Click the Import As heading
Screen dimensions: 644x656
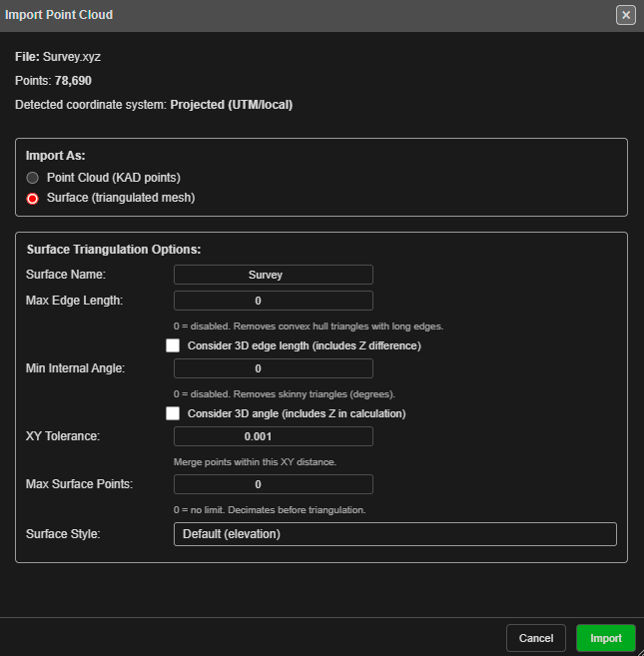56,156
